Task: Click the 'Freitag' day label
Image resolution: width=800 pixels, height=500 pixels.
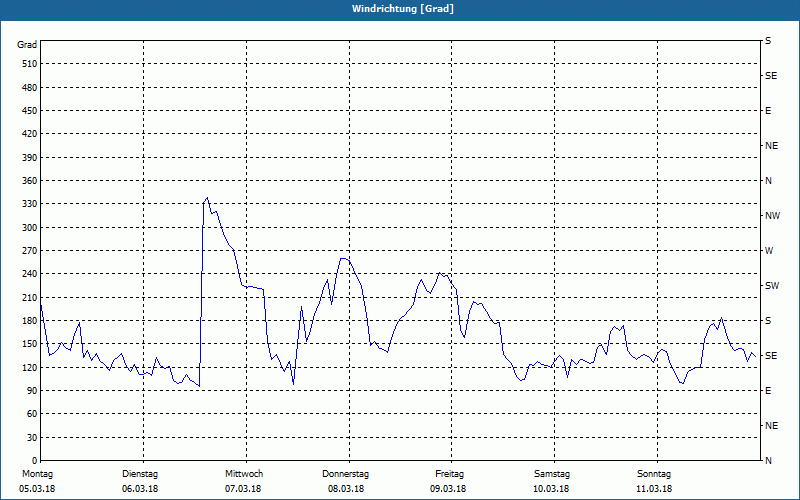Action: pos(449,474)
